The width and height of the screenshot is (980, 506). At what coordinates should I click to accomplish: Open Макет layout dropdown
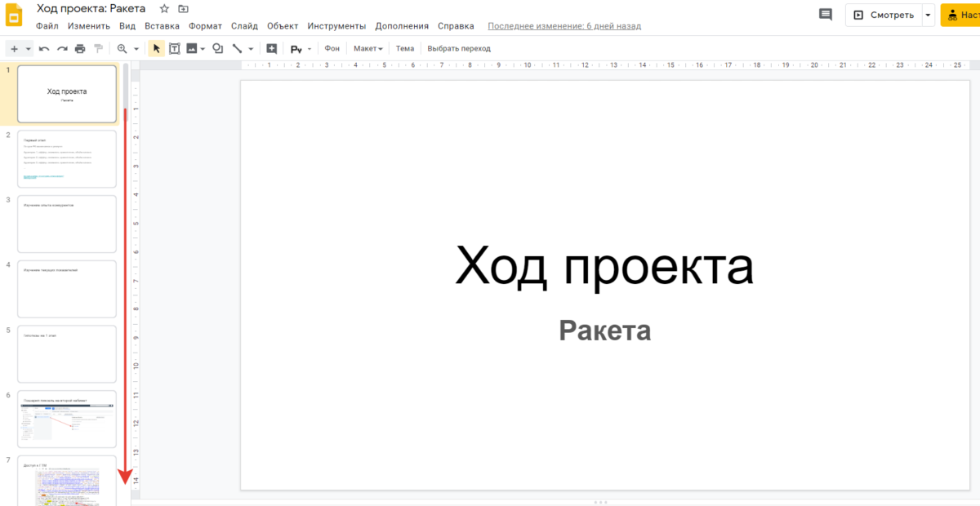(x=368, y=49)
